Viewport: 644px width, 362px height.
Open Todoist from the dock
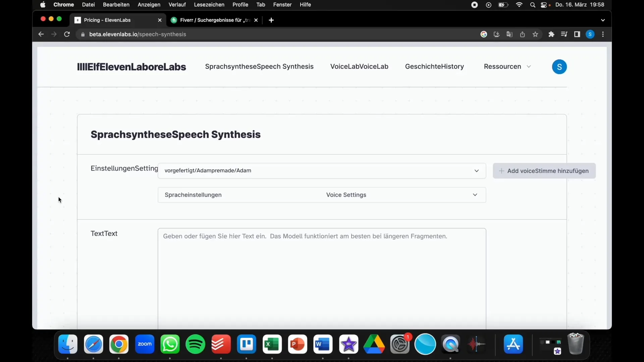click(221, 344)
